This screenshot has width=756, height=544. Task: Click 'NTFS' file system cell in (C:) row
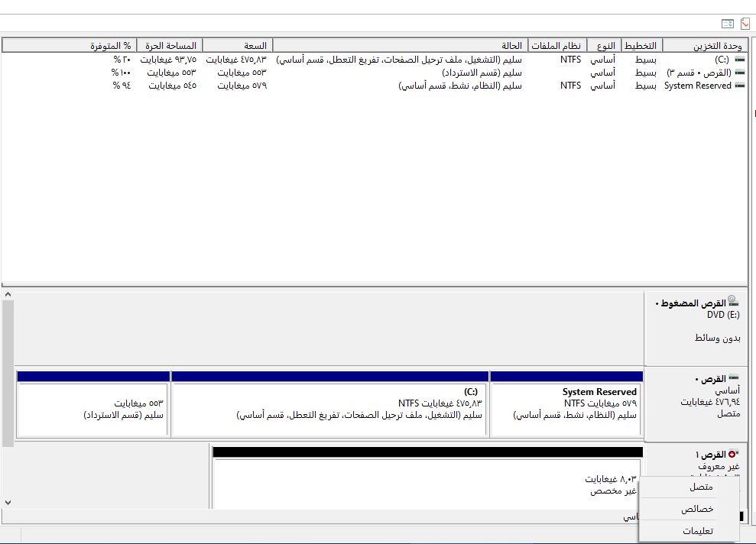click(571, 60)
